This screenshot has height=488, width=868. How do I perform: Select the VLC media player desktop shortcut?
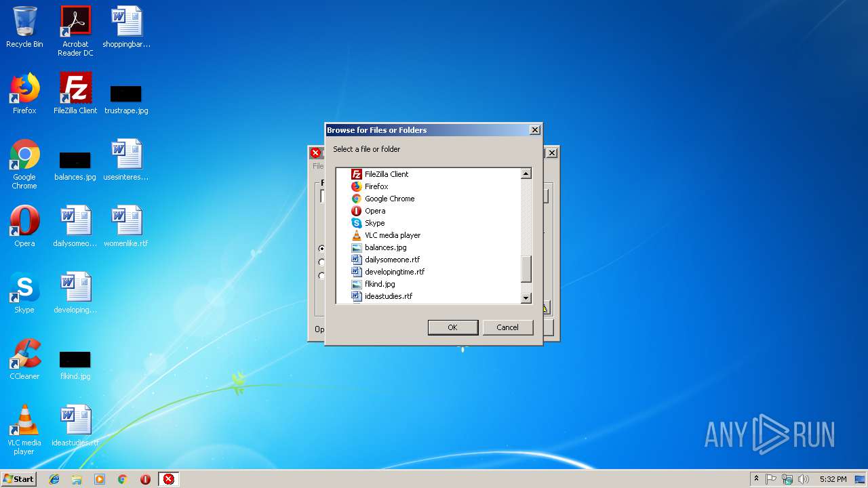coord(24,430)
